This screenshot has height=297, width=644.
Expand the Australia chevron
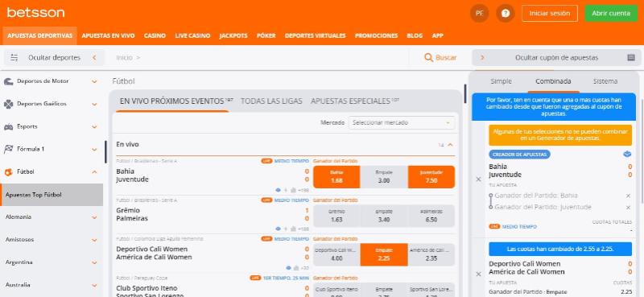[94, 285]
